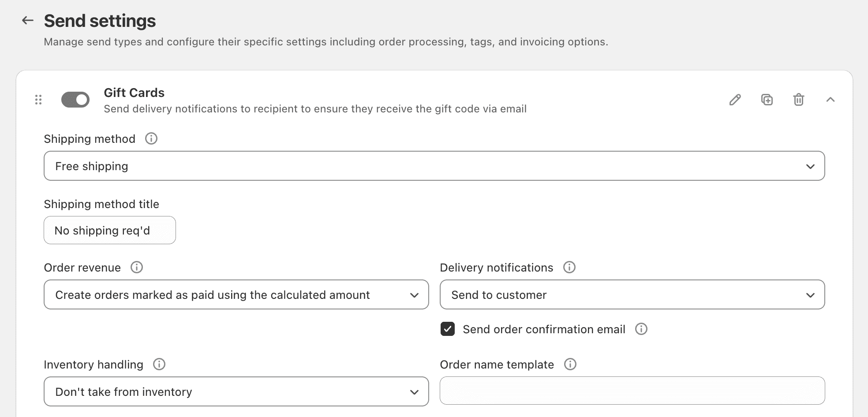The height and width of the screenshot is (417, 868).
Task: Open the Delivery notifications dropdown
Action: pos(632,295)
